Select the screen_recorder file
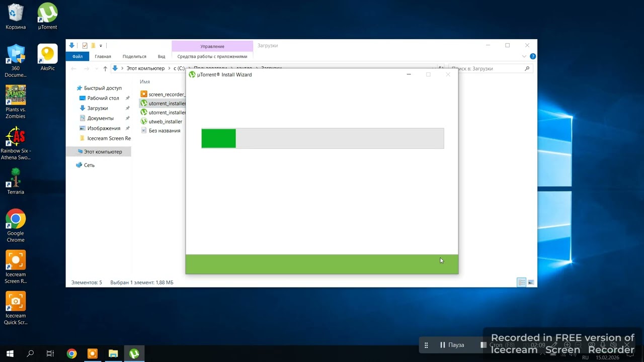The width and height of the screenshot is (644, 362). [x=163, y=94]
